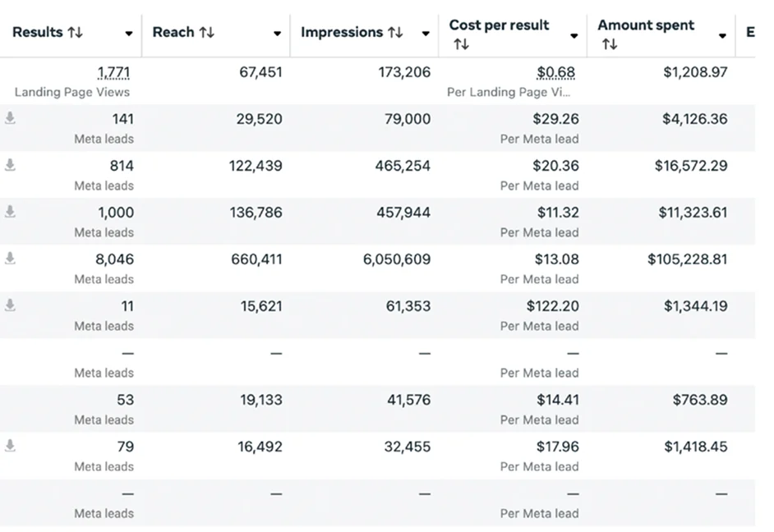Click the export icon beside 1,000 Meta leads
The image size is (774, 532).
point(10,212)
